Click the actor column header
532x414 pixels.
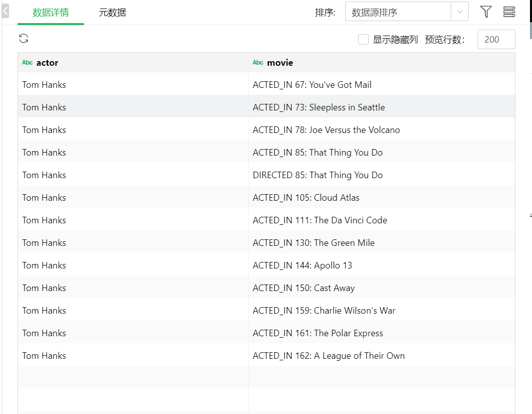(133, 62)
